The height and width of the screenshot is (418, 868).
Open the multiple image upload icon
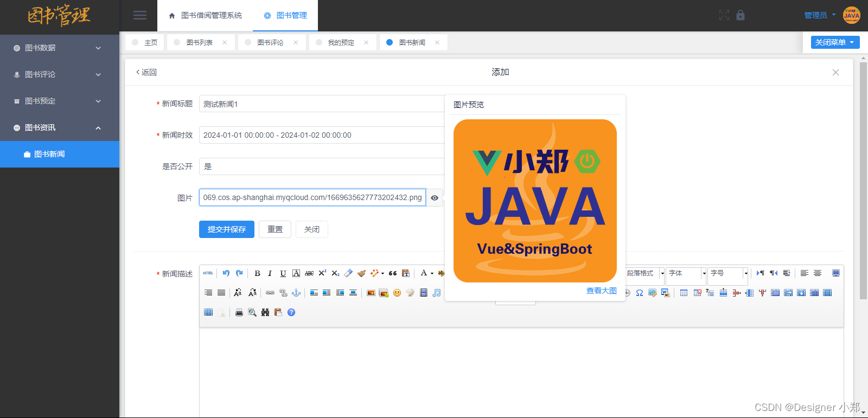[384, 293]
